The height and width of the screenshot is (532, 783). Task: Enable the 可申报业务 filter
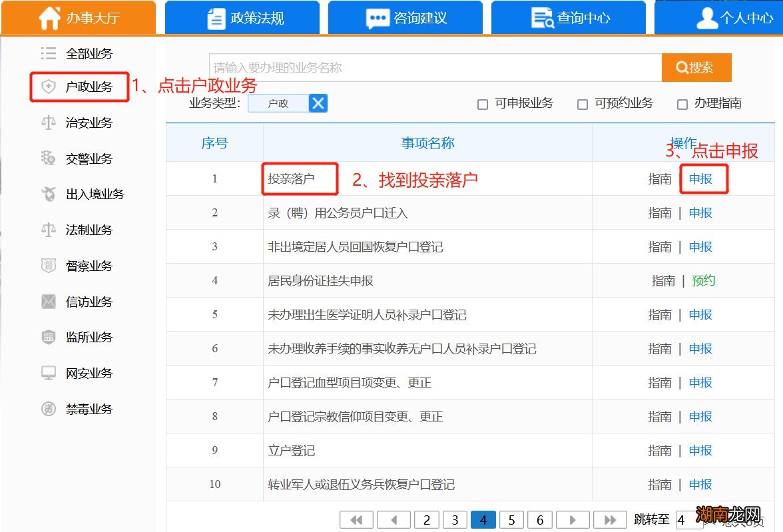click(482, 103)
